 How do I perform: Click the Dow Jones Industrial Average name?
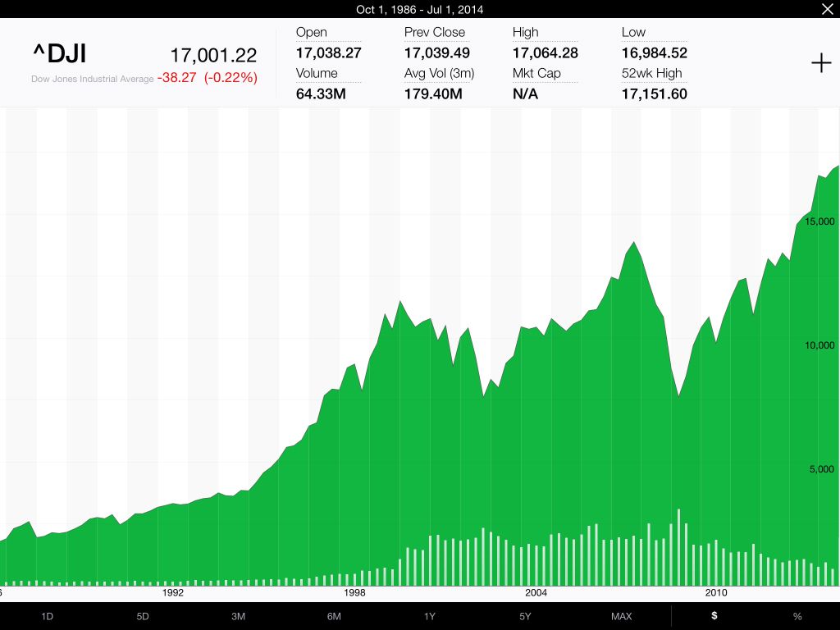[92, 79]
